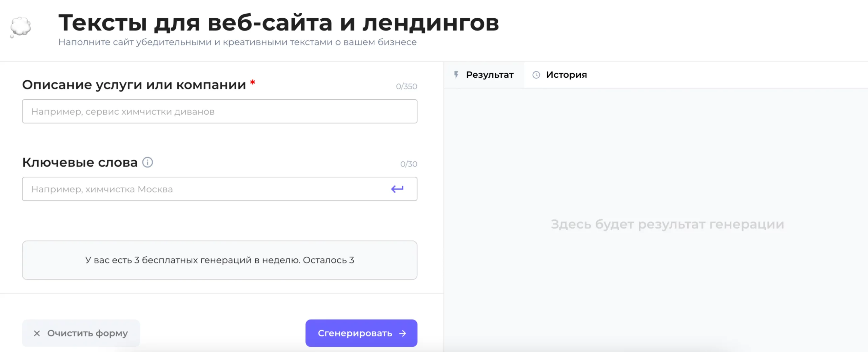Open the История tab
868x352 pixels.
[566, 75]
